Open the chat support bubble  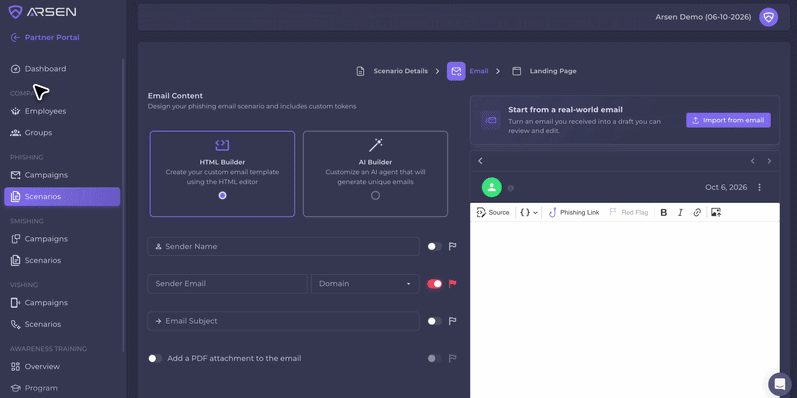coord(780,384)
